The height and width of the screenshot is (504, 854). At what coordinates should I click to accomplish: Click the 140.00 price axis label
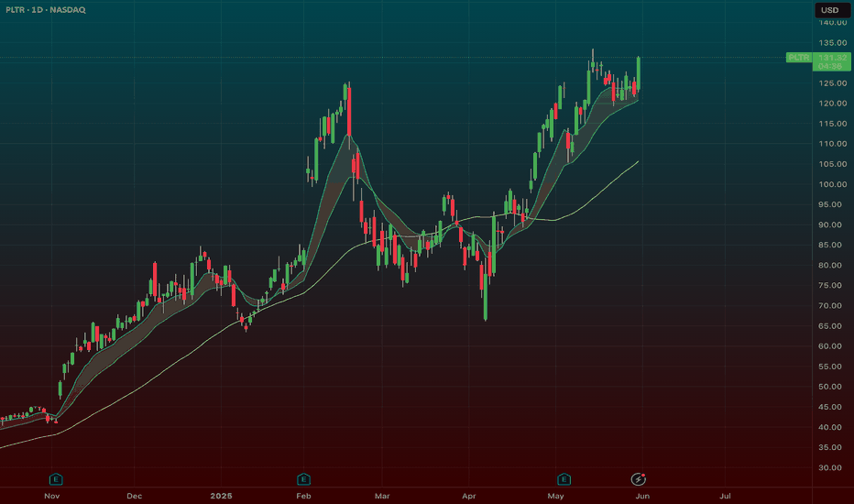[833, 22]
